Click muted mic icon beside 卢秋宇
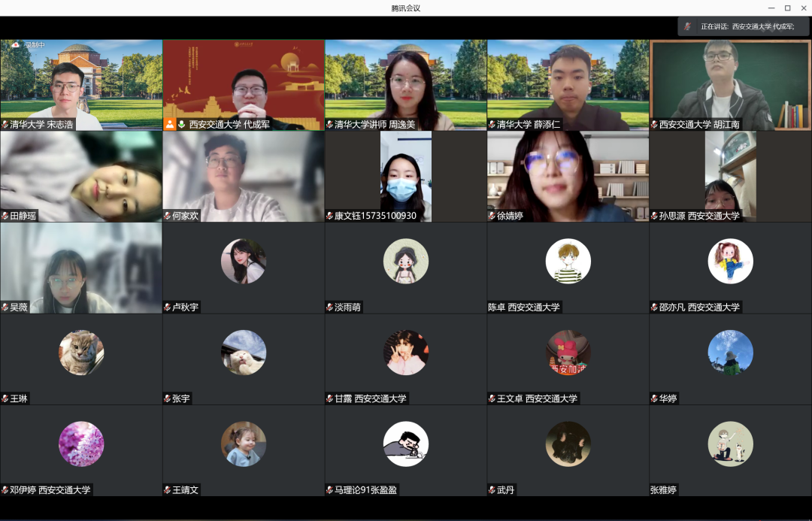 [168, 307]
